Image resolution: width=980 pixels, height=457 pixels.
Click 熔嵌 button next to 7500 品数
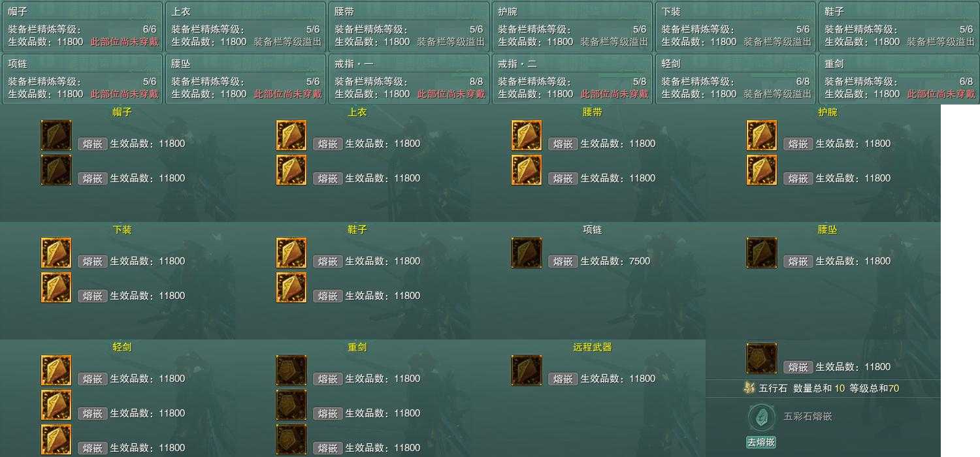pyautogui.click(x=563, y=261)
